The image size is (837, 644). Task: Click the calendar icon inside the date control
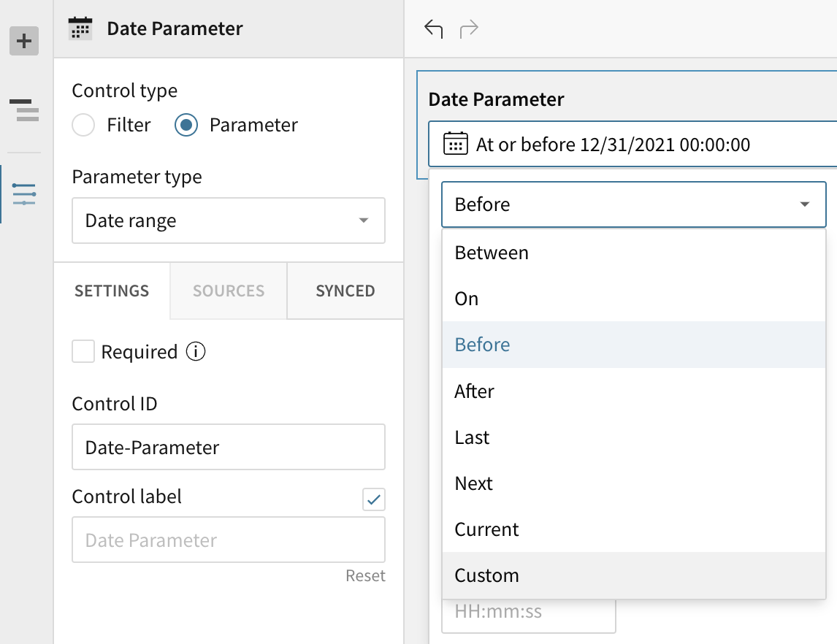[456, 144]
